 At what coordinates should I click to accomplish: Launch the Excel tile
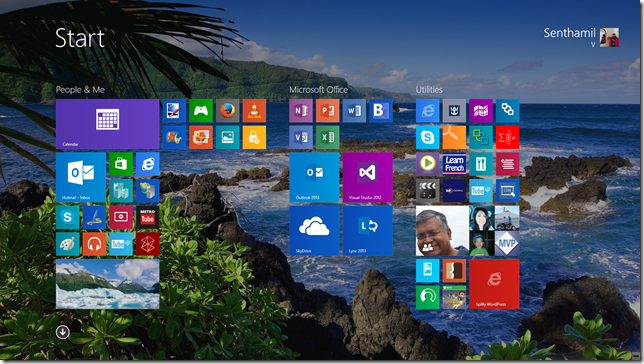point(327,137)
